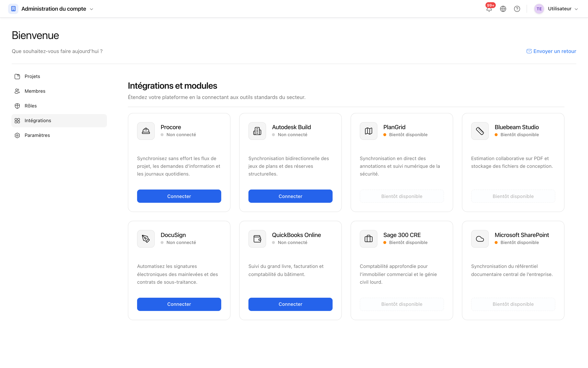Click the Intégrations et modules heading
Image resolution: width=588 pixels, height=368 pixels.
[173, 86]
